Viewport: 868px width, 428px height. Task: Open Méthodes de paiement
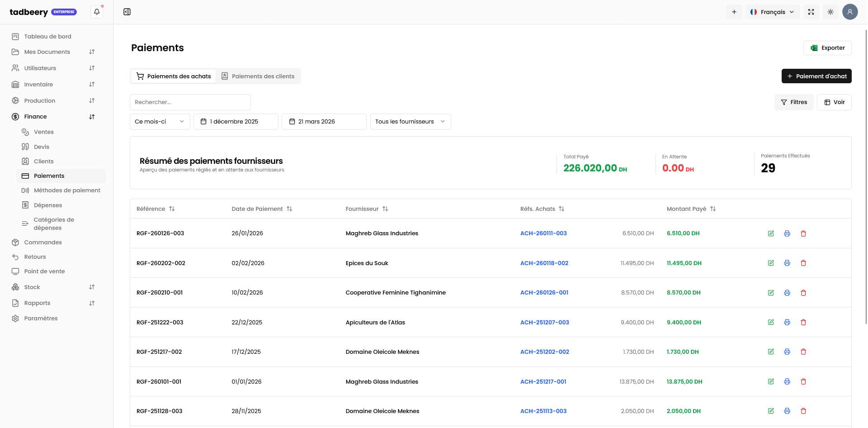pyautogui.click(x=61, y=190)
